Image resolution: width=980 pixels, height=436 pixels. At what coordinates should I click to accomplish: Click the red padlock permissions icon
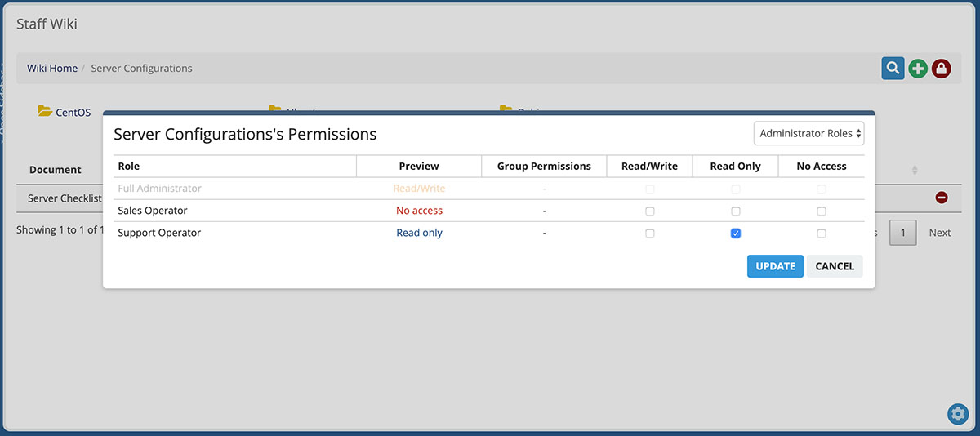tap(942, 69)
